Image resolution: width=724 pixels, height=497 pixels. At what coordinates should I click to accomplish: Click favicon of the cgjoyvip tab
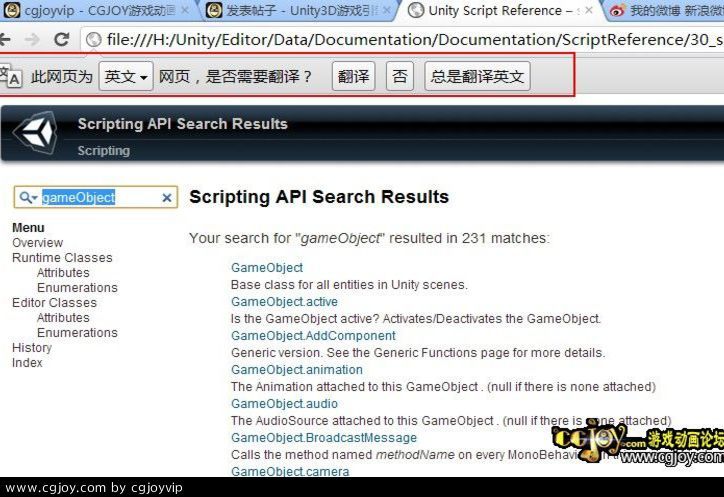tap(12, 10)
